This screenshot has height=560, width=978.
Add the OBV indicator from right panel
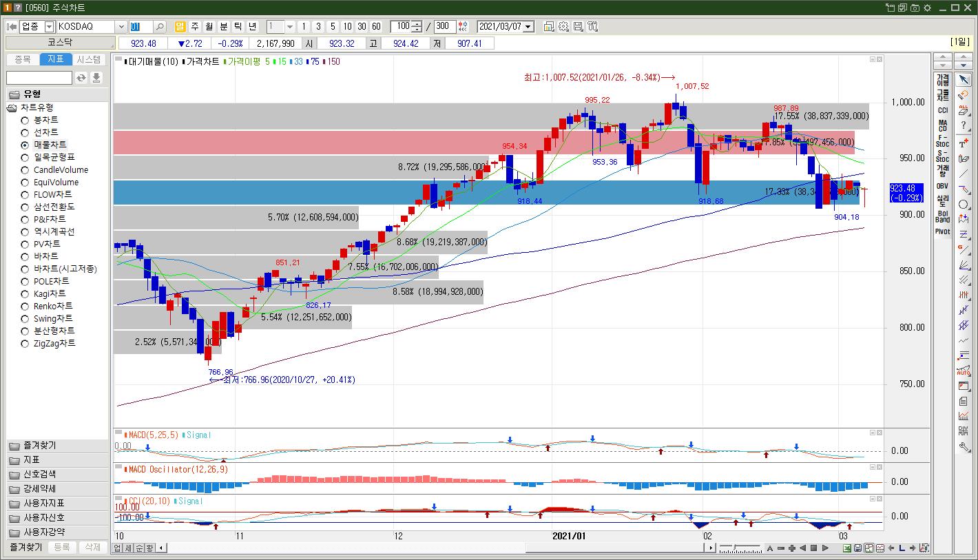[942, 186]
